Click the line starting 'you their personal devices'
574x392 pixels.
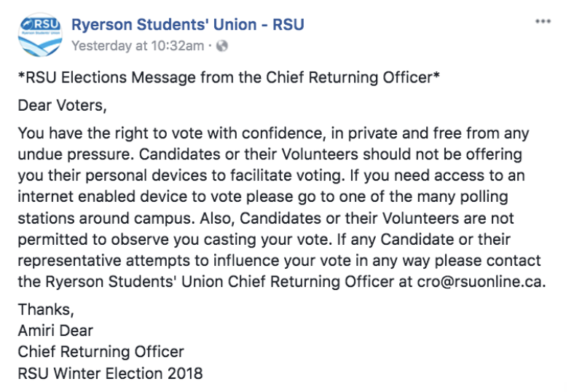(x=272, y=176)
